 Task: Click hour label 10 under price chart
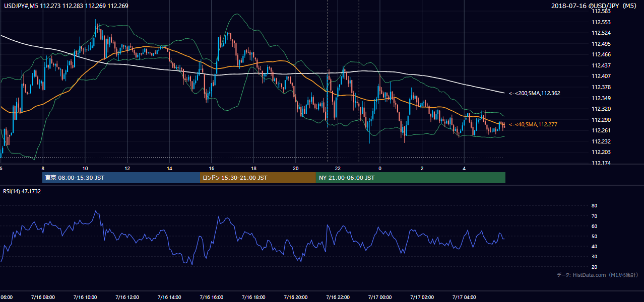click(85, 168)
